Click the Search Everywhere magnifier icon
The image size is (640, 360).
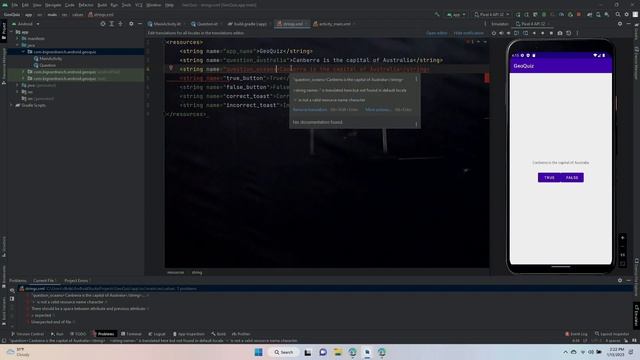[x=618, y=15]
